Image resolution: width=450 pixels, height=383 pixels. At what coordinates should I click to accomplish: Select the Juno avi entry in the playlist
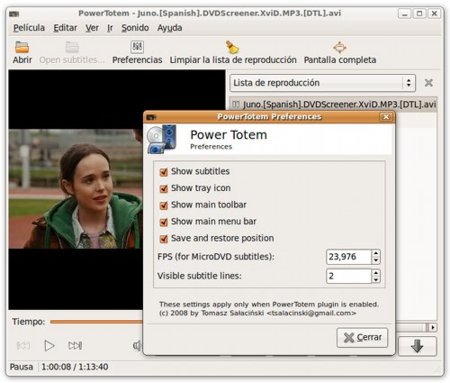tap(333, 105)
